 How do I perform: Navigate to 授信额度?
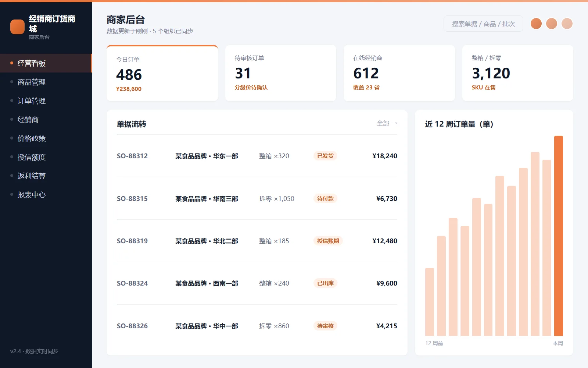(46, 157)
